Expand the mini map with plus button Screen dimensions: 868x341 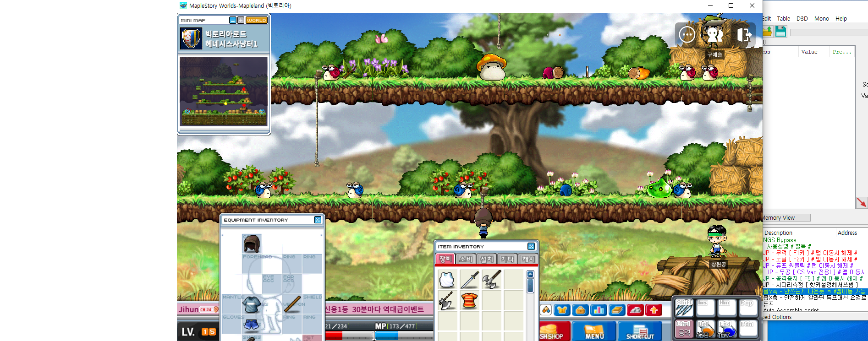(x=241, y=20)
